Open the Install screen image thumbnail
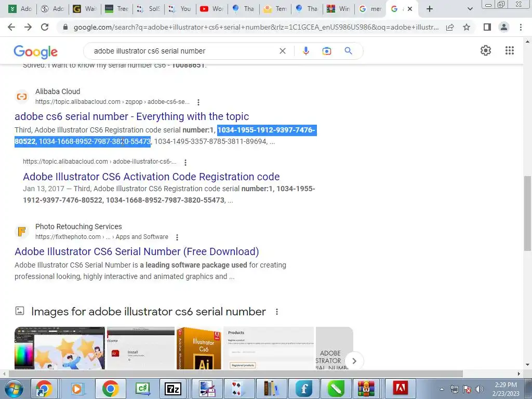Viewport: 532px width, 399px height. [x=141, y=348]
